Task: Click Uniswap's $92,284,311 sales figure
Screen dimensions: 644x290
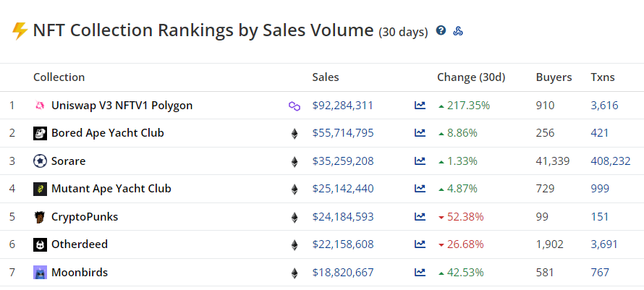Action: tap(342, 106)
